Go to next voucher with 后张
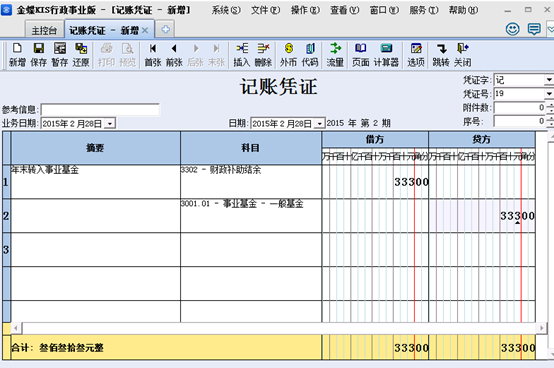Image resolution: width=554 pixels, height=368 pixels. [x=195, y=55]
